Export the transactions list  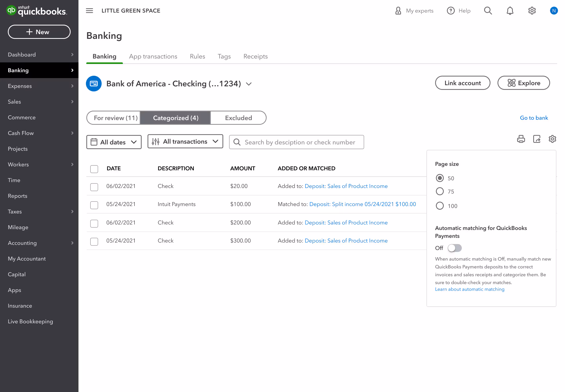point(537,139)
